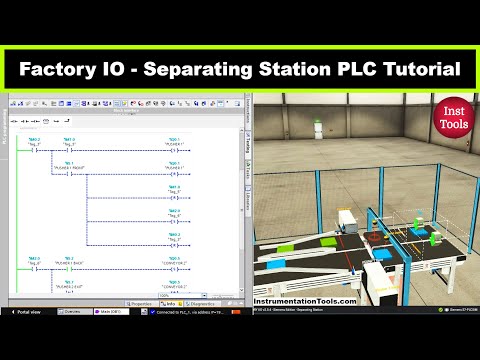The height and width of the screenshot is (360, 480).
Task: Insert an empty box from favorites
Action: (x=46, y=121)
